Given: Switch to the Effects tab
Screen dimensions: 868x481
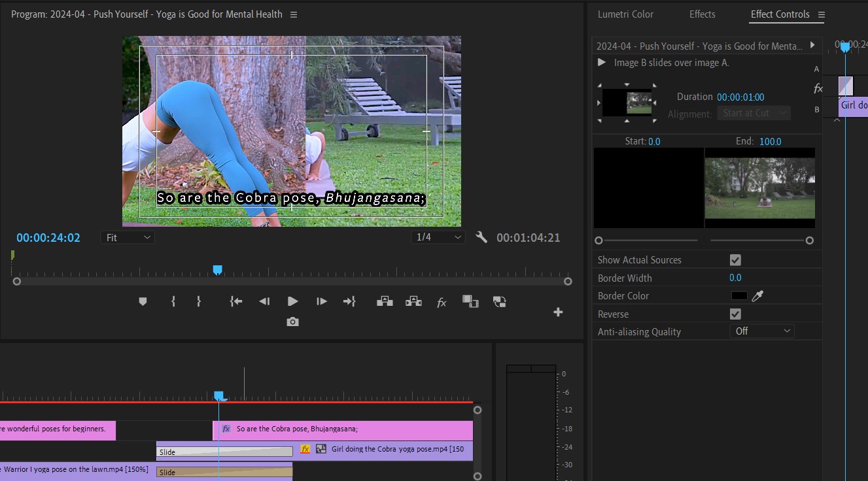Looking at the screenshot, I should [x=703, y=14].
